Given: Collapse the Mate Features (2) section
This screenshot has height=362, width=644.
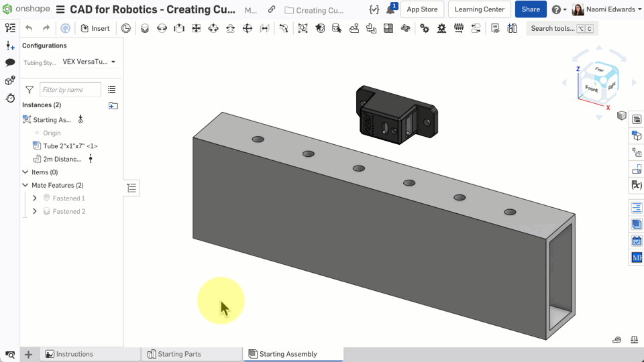Looking at the screenshot, I should point(25,185).
